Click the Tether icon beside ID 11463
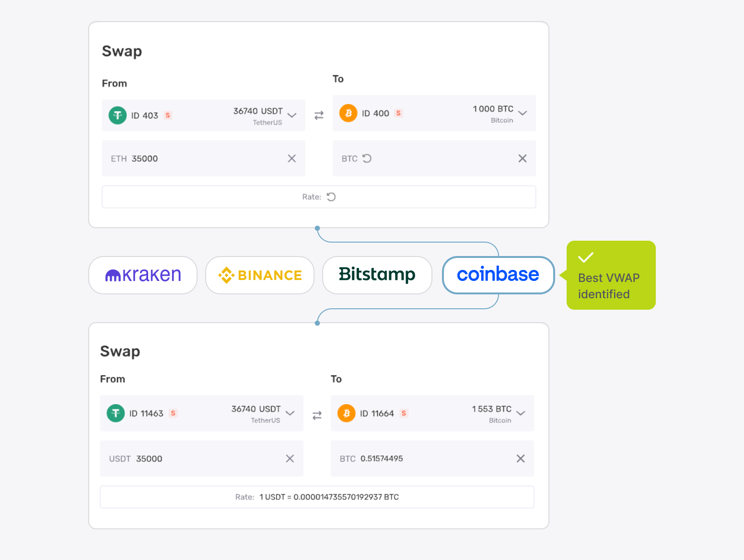This screenshot has width=744, height=560. (116, 413)
